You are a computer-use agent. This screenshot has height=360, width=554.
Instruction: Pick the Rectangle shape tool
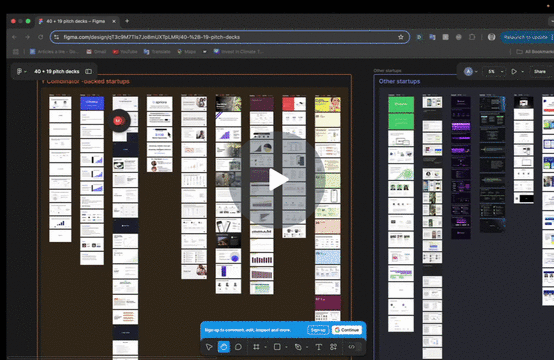277,347
